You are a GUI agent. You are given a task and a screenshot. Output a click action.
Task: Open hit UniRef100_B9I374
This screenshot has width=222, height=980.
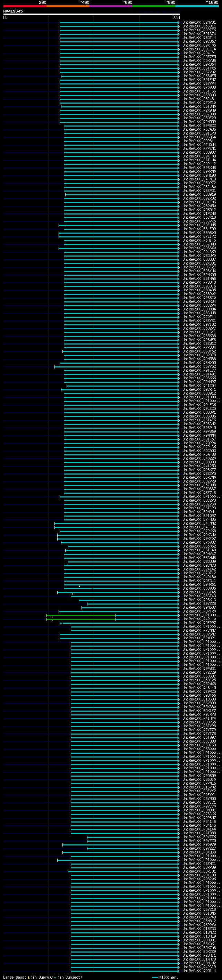(x=199, y=34)
